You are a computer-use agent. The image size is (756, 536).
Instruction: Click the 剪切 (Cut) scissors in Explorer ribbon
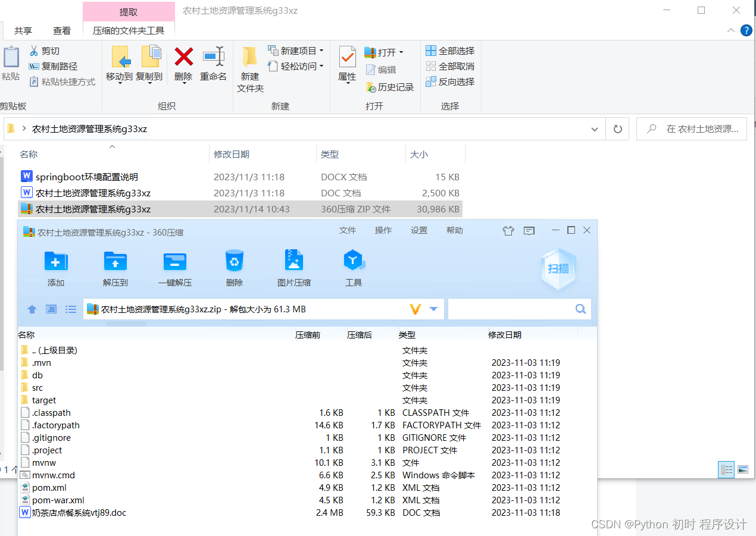(x=34, y=51)
